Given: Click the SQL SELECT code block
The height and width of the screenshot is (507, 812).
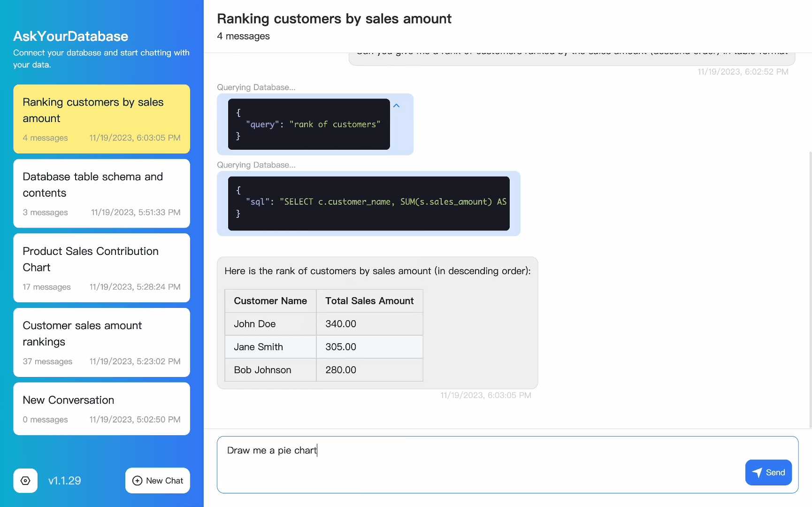Looking at the screenshot, I should (x=368, y=203).
